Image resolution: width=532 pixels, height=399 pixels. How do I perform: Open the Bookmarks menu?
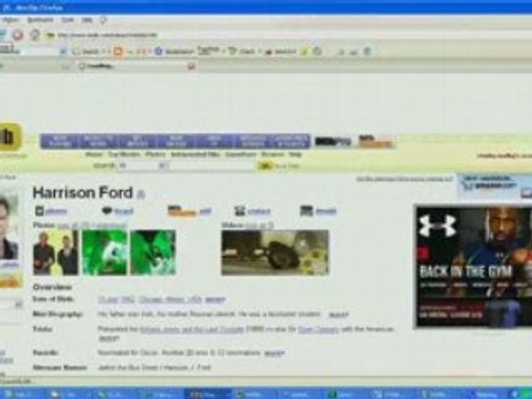(40, 20)
